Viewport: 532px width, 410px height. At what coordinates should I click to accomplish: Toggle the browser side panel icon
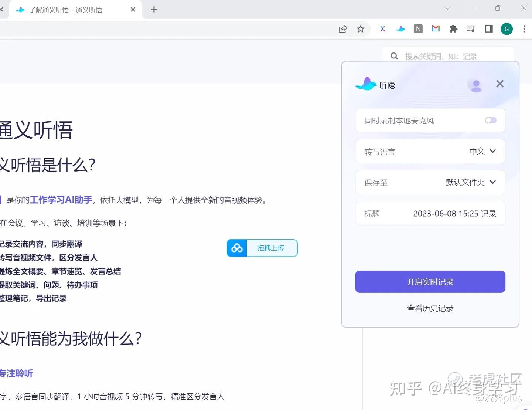pos(489,29)
